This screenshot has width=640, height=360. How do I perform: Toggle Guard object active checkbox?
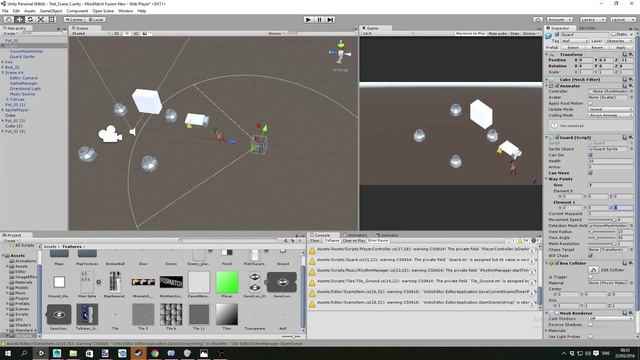(x=557, y=35)
